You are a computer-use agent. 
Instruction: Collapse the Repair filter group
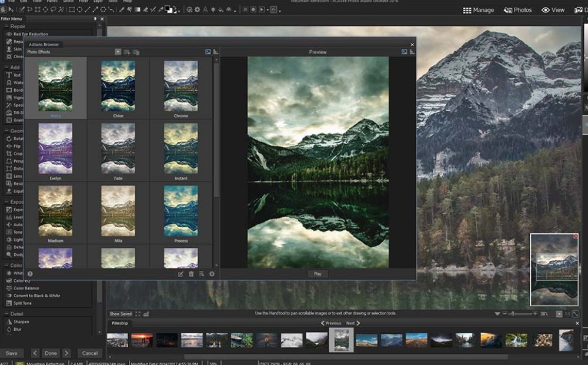click(x=6, y=26)
